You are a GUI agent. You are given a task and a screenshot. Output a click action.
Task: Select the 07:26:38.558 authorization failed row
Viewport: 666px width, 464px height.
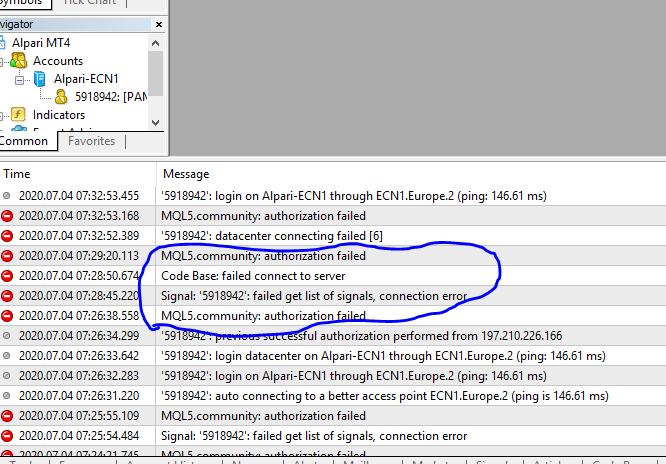tap(333, 316)
